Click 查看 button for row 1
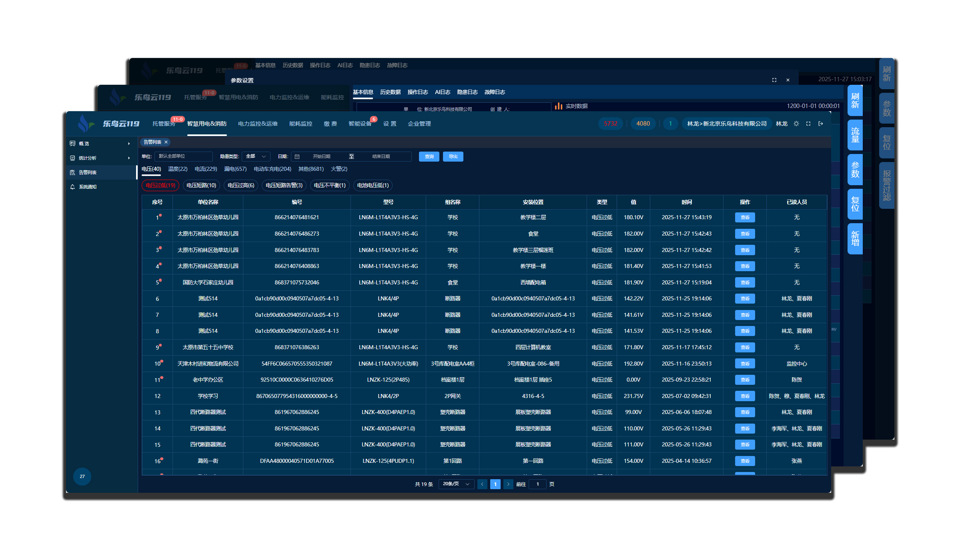Viewport: 960px width, 560px height. [745, 217]
